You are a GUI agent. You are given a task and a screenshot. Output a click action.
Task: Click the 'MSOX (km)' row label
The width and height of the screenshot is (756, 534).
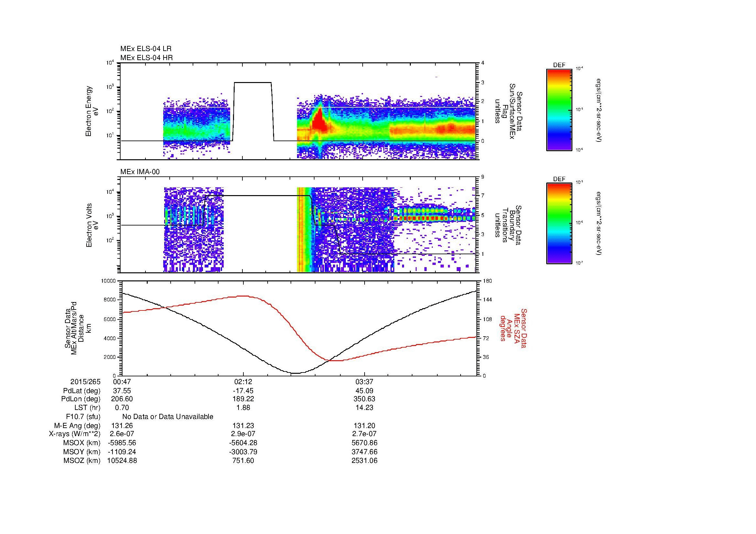(x=82, y=443)
